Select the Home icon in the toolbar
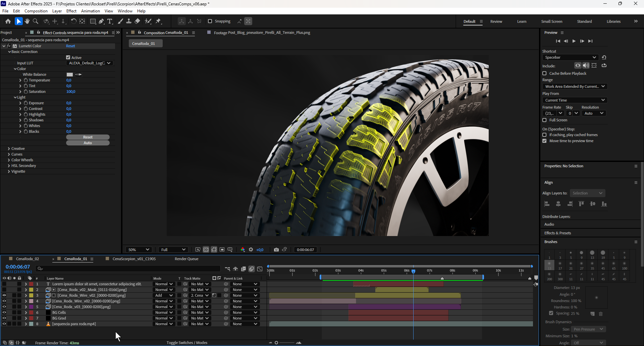The height and width of the screenshot is (346, 644). (8, 21)
